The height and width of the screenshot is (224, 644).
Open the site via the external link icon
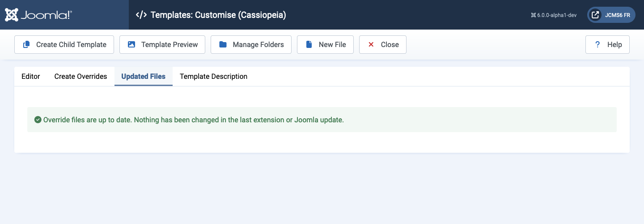point(595,15)
